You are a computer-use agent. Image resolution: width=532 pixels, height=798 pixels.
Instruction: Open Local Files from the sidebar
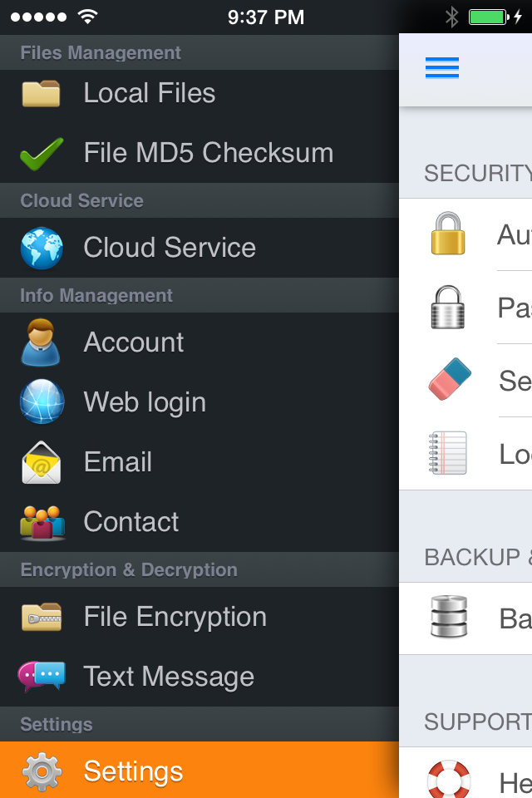[x=150, y=93]
